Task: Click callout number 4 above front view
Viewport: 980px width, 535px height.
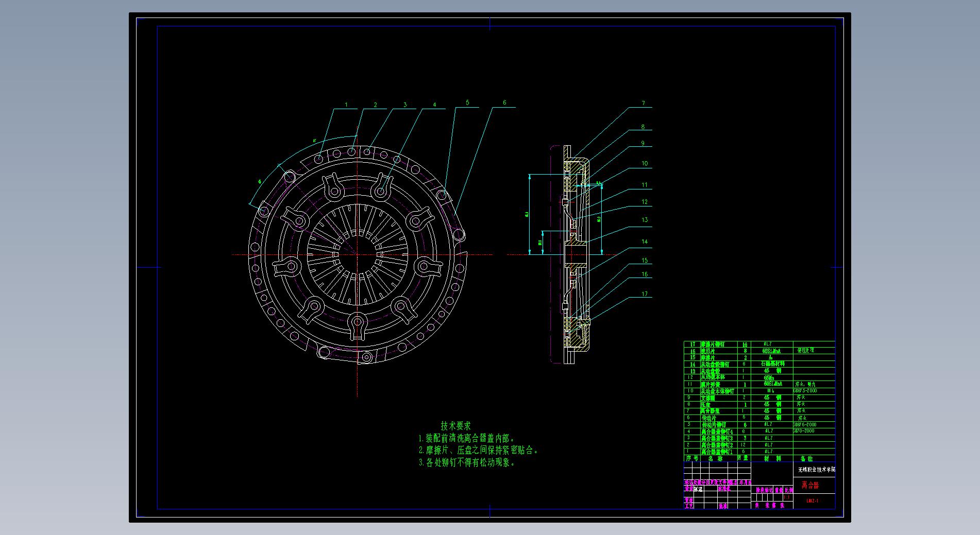Action: click(x=434, y=105)
